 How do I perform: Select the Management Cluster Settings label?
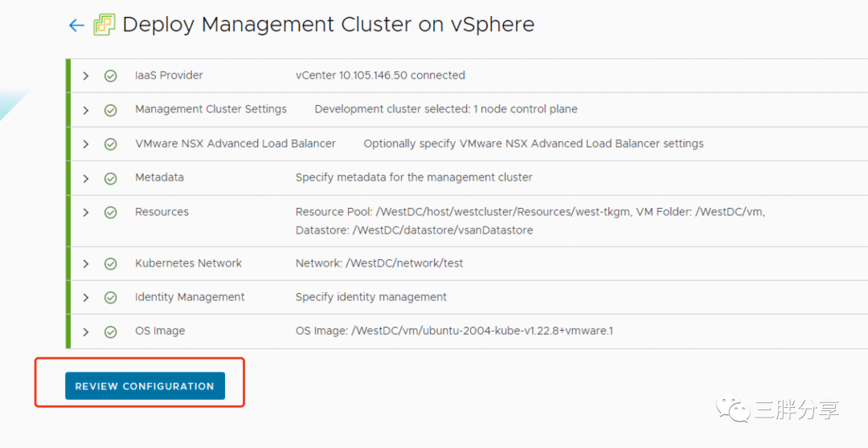pyautogui.click(x=211, y=109)
